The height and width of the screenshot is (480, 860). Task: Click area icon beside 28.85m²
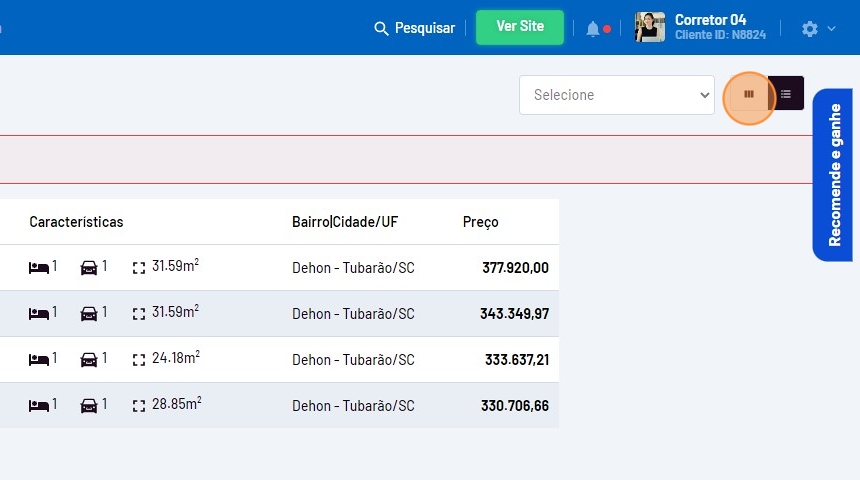click(x=139, y=406)
